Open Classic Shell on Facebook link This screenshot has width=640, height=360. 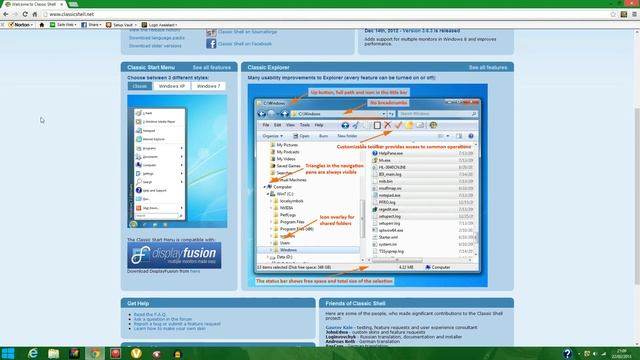click(x=244, y=44)
